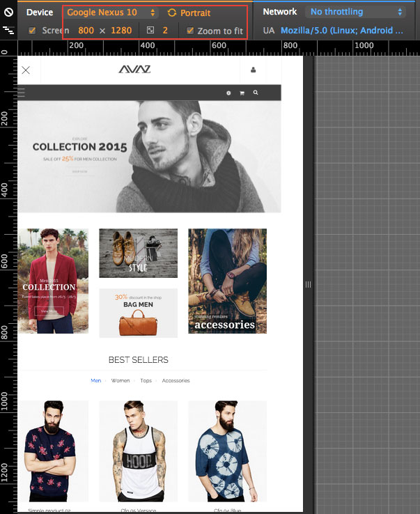Expand the No throttling network dropdown
The width and height of the screenshot is (420, 514).
355,12
